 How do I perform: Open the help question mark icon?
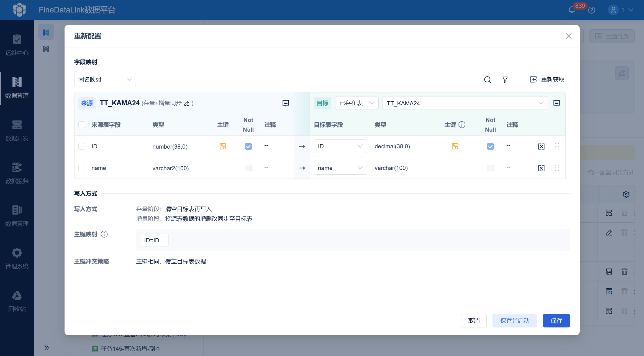coord(592,10)
